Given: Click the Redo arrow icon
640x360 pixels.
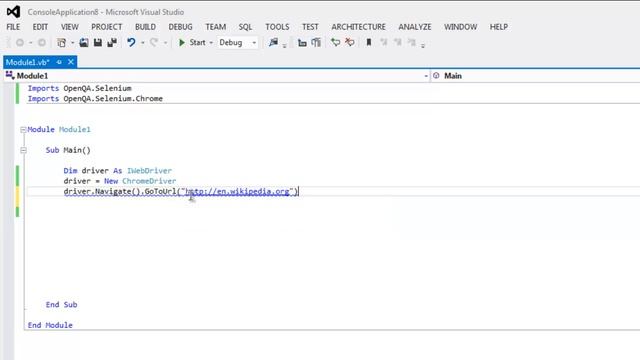Looking at the screenshot, I should point(154,42).
